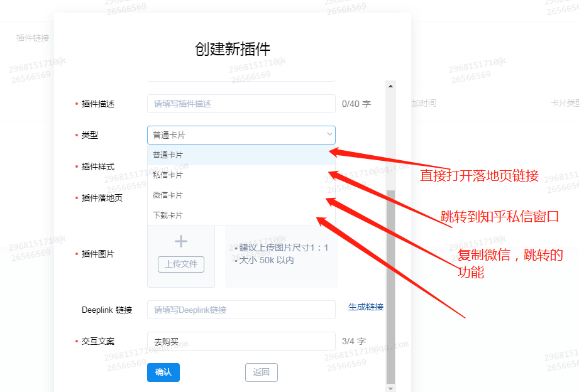Image resolution: width=579 pixels, height=392 pixels.
Task: Click the 上传文件 button
Action: pyautogui.click(x=181, y=264)
